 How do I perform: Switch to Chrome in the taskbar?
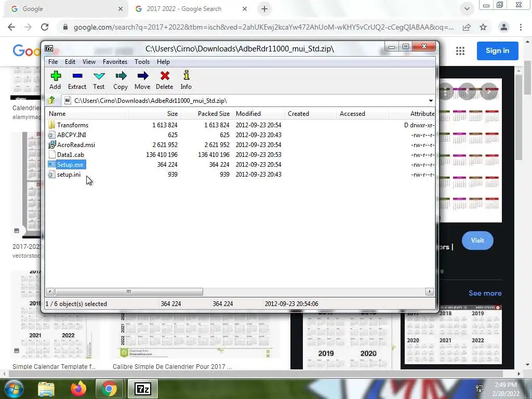click(x=109, y=389)
